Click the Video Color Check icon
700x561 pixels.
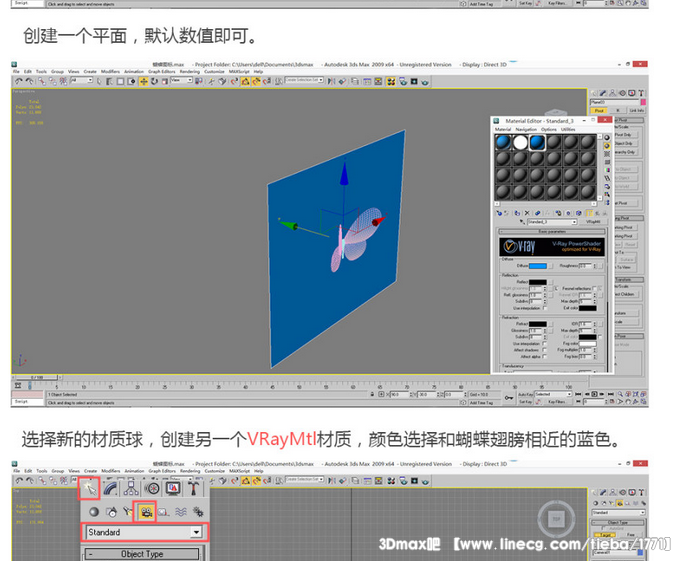[x=607, y=170]
